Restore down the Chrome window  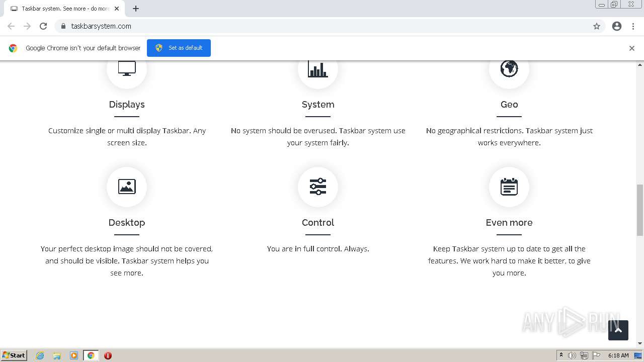click(x=614, y=4)
